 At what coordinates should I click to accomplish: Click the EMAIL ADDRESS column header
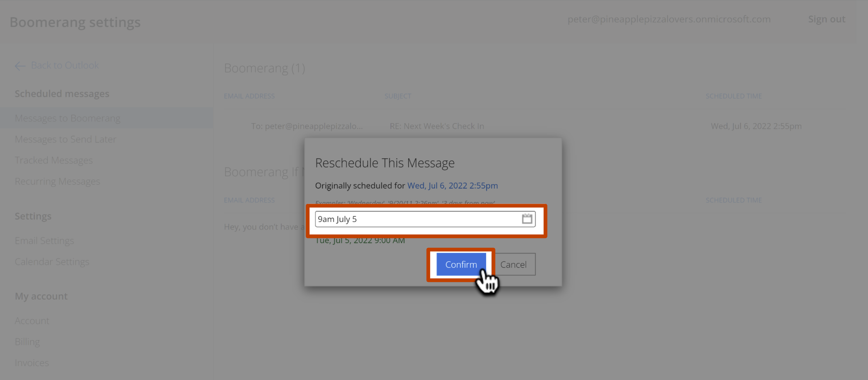tap(250, 96)
